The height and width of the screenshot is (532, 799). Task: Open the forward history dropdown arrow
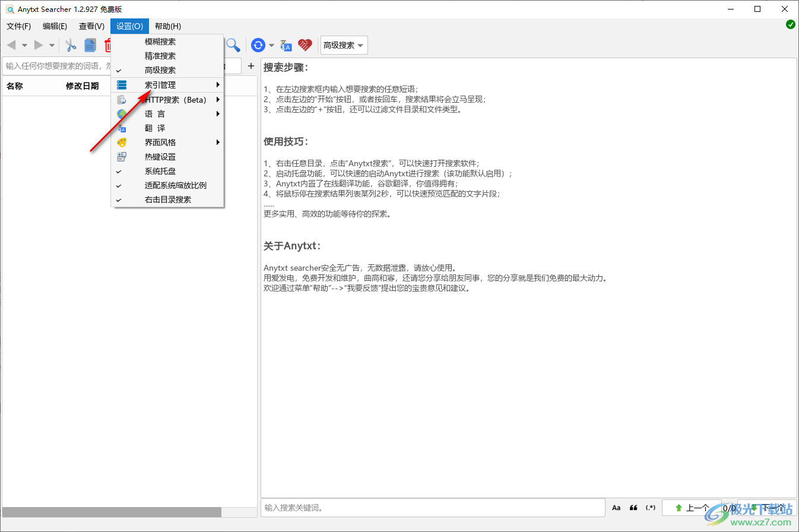coord(52,46)
